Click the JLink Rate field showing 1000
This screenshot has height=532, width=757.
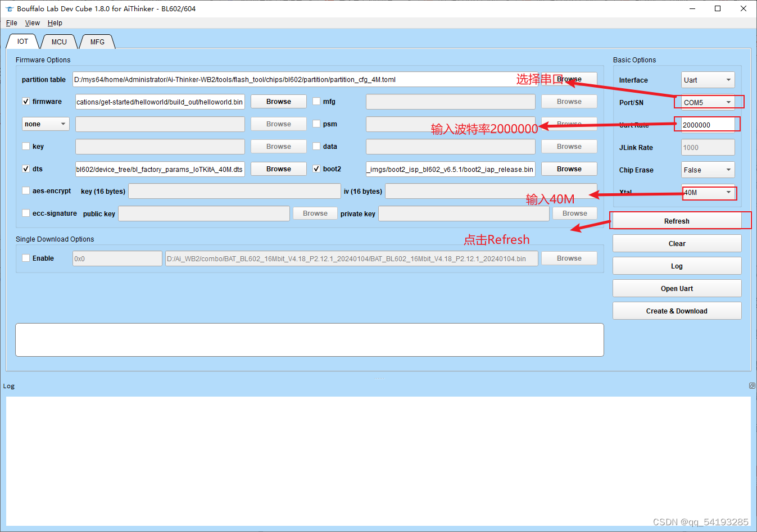[708, 148]
